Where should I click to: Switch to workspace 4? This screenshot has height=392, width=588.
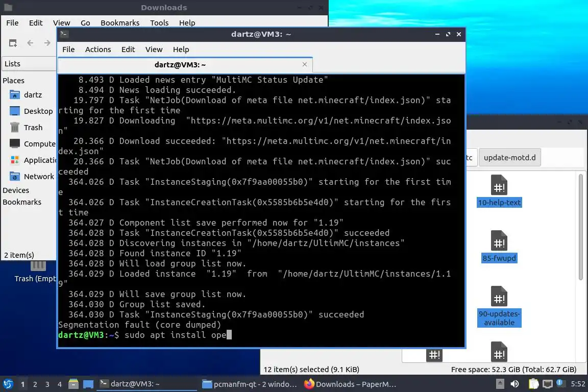(x=59, y=384)
